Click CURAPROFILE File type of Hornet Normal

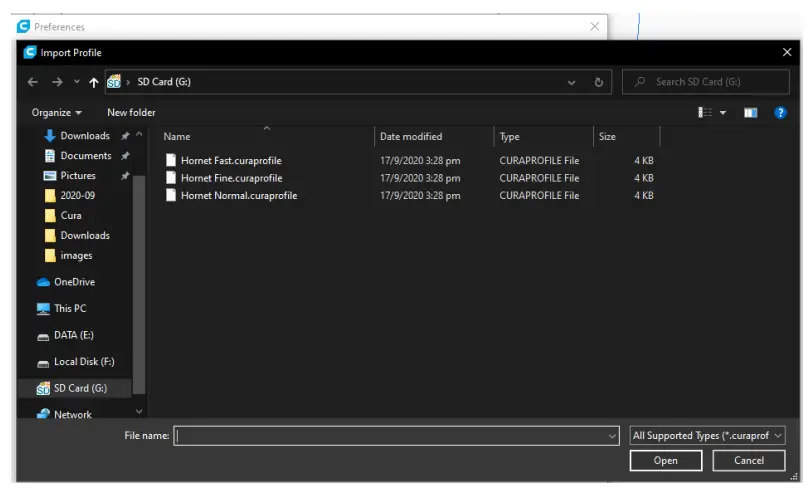click(x=539, y=196)
